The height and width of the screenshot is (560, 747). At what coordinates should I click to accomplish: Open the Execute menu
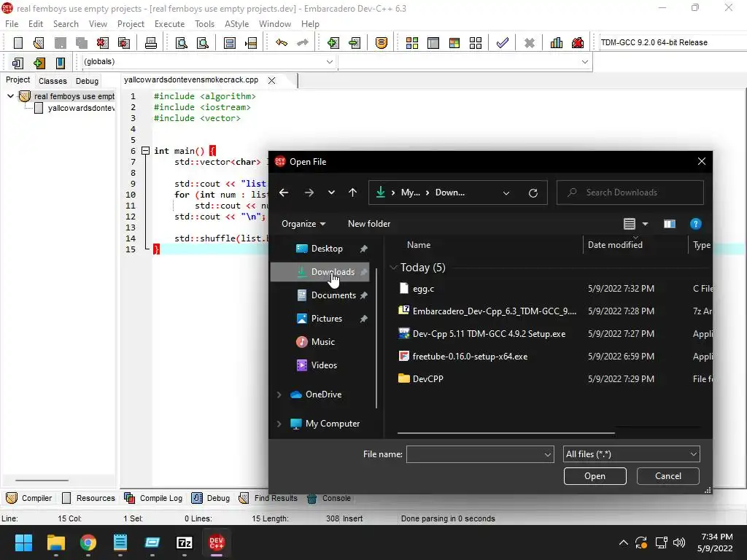click(x=169, y=24)
